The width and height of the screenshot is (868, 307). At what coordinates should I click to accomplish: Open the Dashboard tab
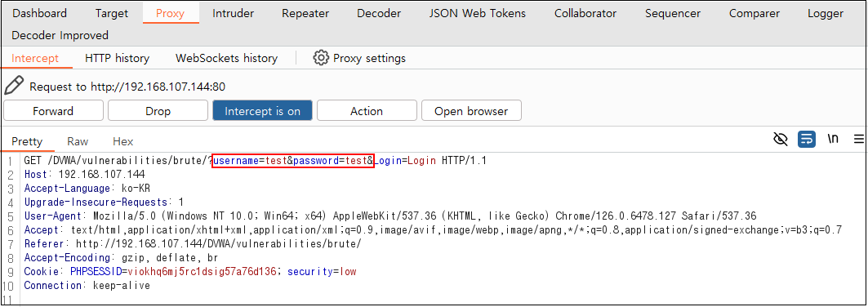pos(39,13)
